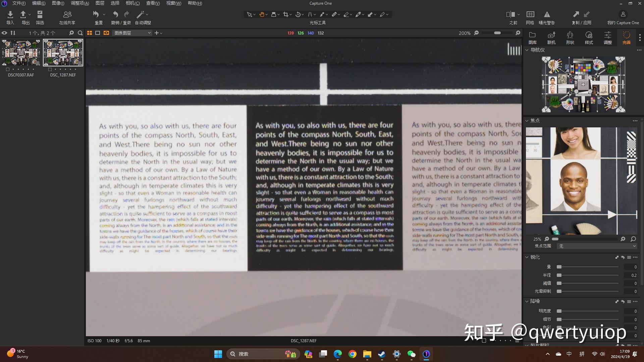Select the DSCF0307.RAF thumbnail
The width and height of the screenshot is (644, 362).
(20, 52)
